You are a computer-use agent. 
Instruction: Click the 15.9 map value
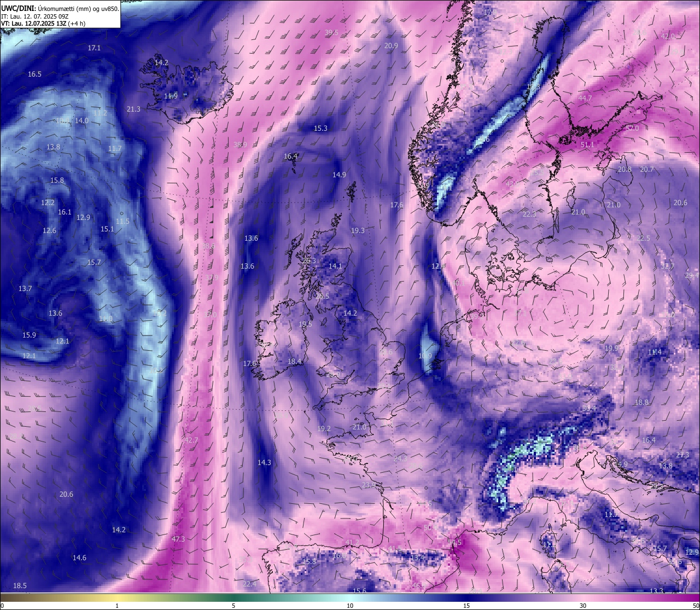pos(29,335)
